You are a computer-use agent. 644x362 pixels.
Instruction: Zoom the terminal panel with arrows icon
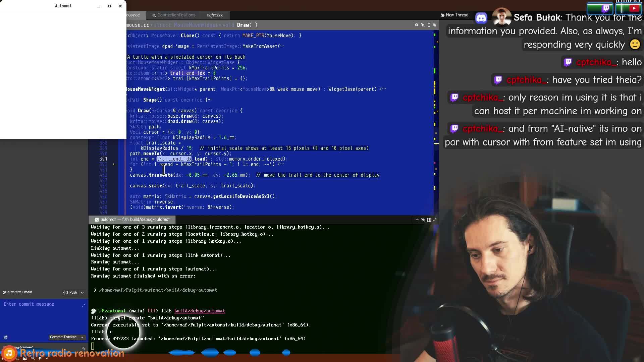tap(435, 220)
